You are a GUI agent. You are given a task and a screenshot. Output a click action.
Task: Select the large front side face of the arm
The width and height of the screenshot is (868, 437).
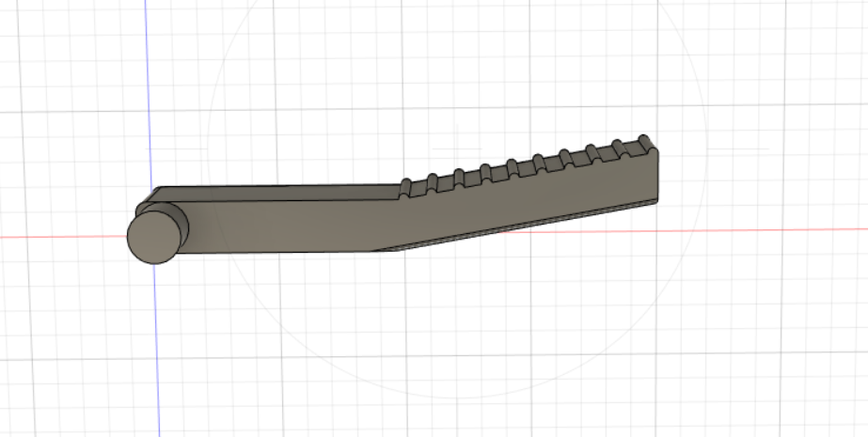[x=399, y=218]
